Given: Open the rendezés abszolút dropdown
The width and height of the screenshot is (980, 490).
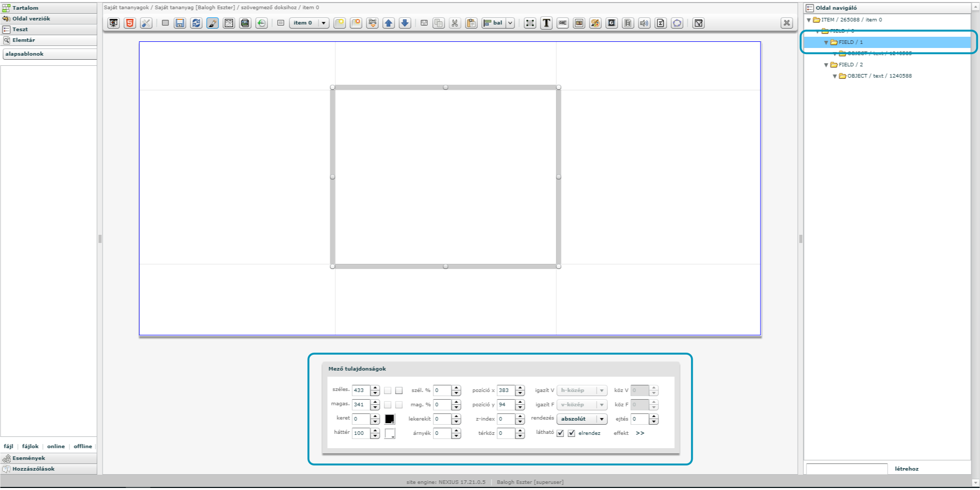Looking at the screenshot, I should 581,419.
